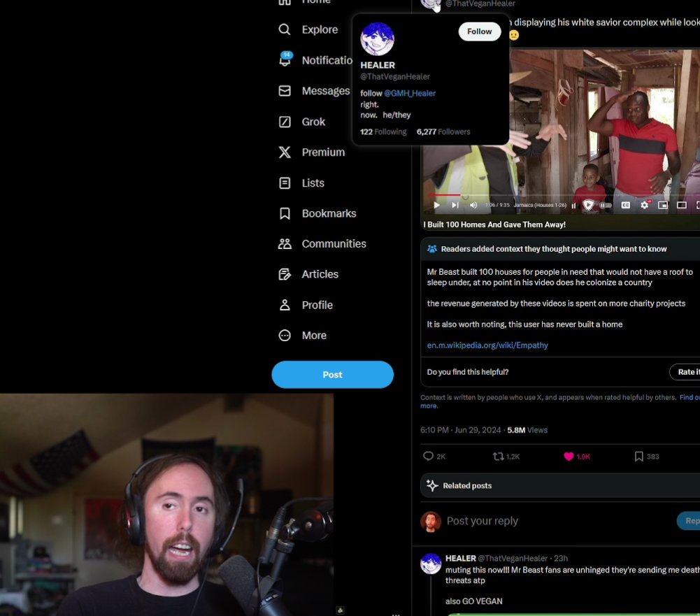Screen dimensions: 700x616
Task: Click the More circle-dots icon
Action: [x=285, y=335]
